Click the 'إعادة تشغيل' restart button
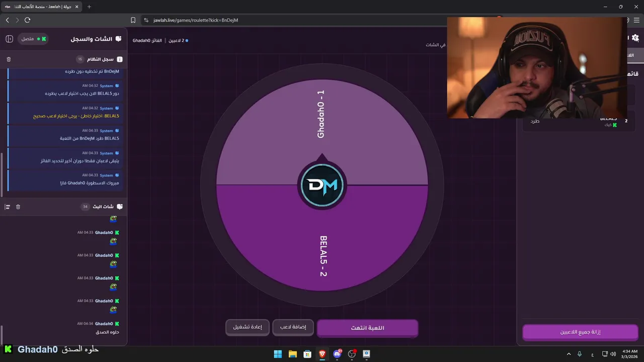Viewport: 644px width, 362px height. (x=247, y=327)
